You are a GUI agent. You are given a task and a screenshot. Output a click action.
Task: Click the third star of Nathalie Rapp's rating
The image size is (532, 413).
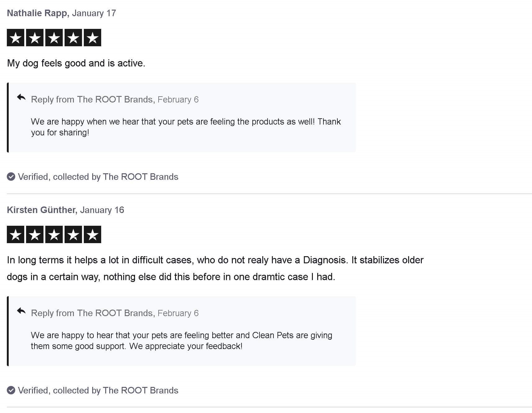(54, 38)
